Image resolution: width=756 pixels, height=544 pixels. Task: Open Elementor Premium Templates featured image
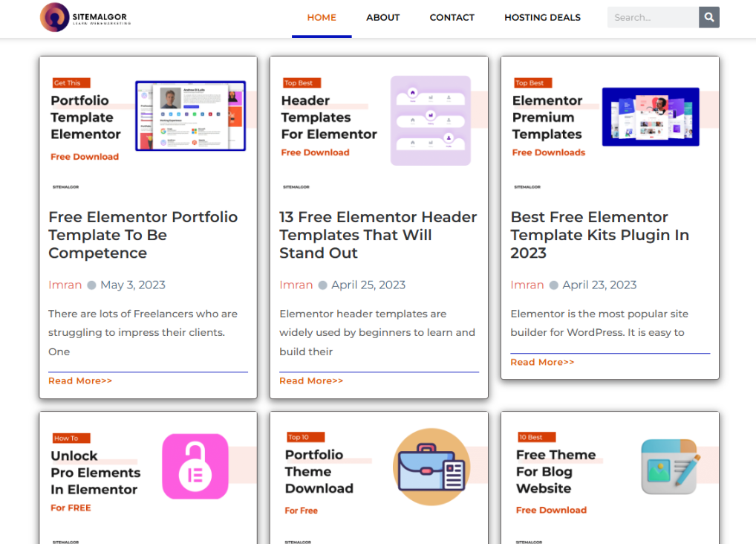610,126
